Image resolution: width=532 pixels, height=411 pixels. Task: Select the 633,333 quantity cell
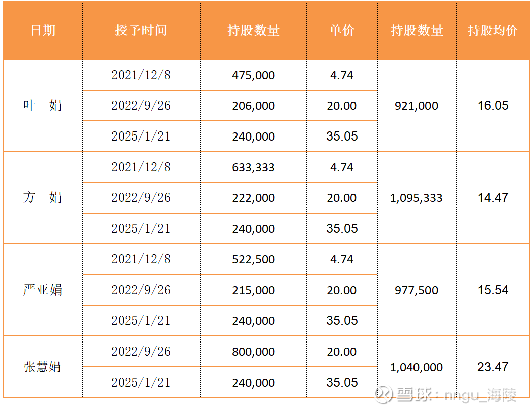coord(254,168)
